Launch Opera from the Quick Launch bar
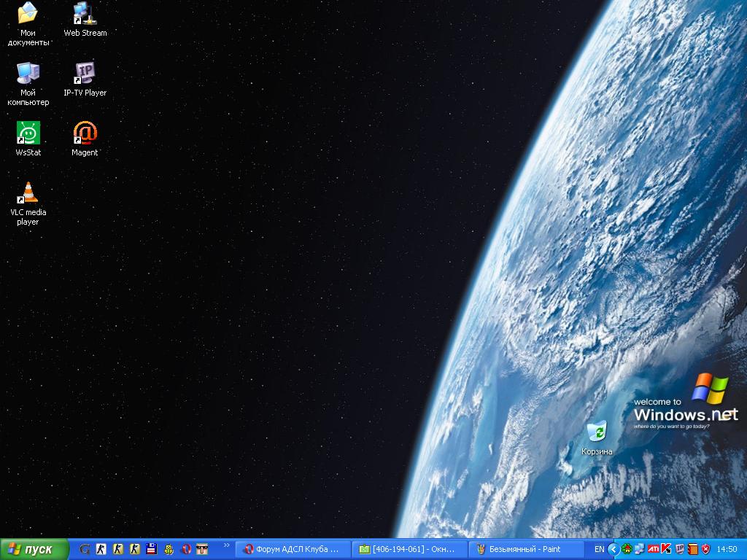The image size is (747, 560). (x=186, y=549)
